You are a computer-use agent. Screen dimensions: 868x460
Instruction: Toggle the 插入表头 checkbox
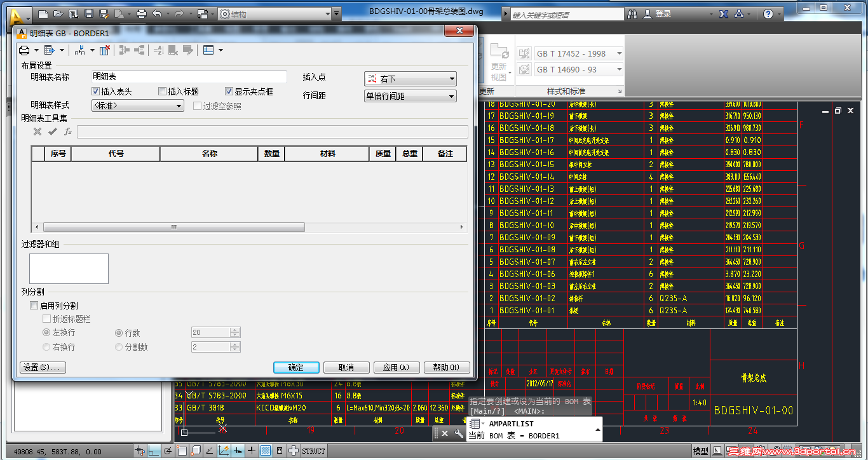(96, 91)
